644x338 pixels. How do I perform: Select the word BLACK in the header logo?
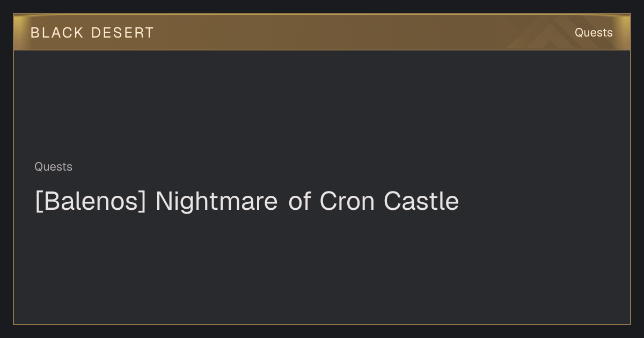57,33
